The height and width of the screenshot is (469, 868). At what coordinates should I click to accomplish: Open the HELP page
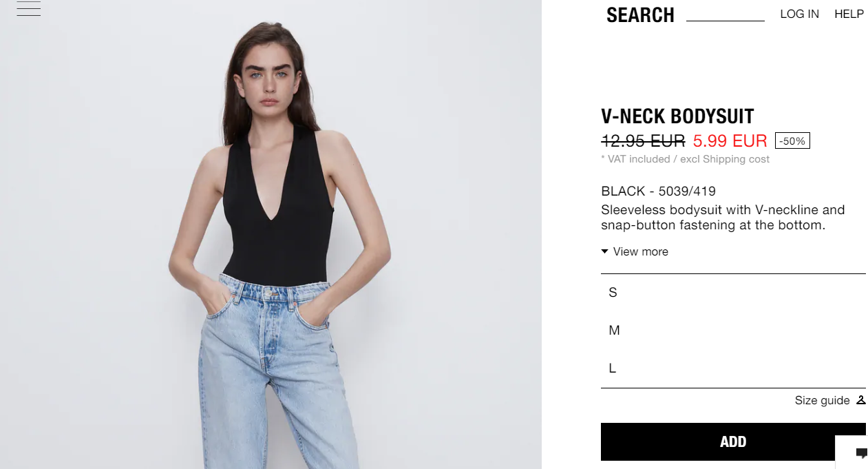click(849, 14)
